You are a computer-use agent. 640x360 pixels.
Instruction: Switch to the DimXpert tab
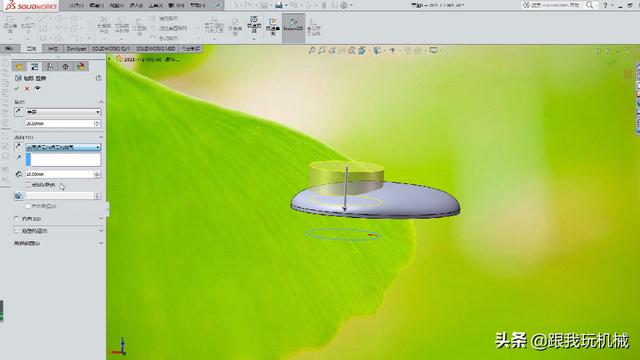click(x=76, y=49)
